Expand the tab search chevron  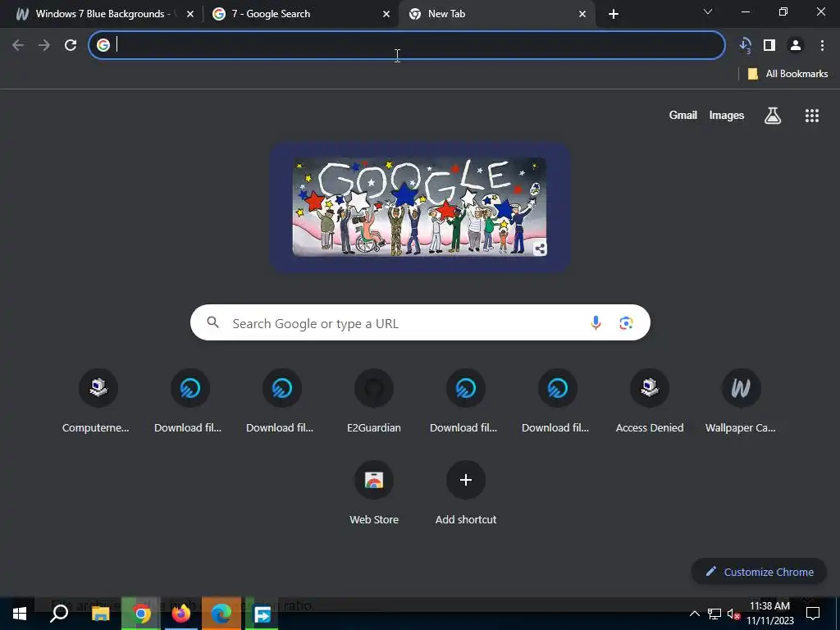click(x=708, y=11)
